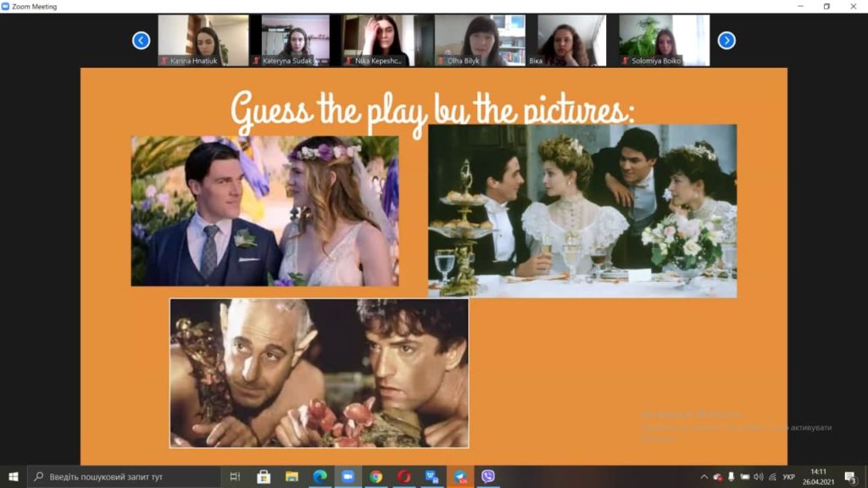Viewport: 868px width, 488px height.
Task: Launch Microsoft Edge from the taskbar
Action: point(320,476)
